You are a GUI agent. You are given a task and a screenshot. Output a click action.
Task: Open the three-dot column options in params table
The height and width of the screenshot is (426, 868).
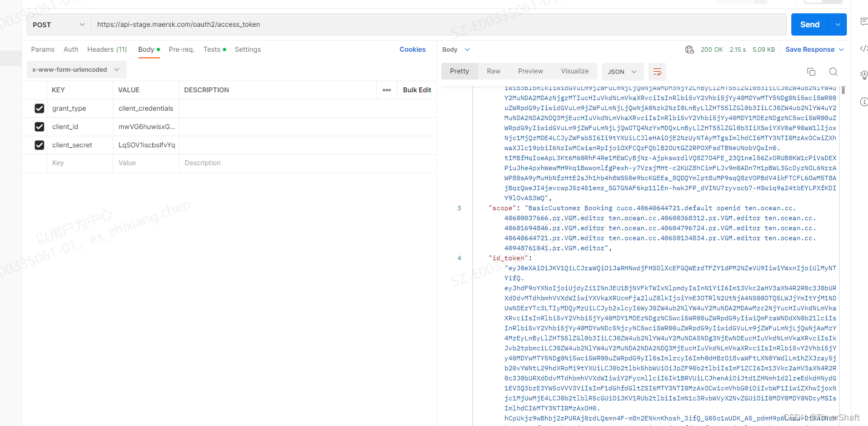pos(387,90)
